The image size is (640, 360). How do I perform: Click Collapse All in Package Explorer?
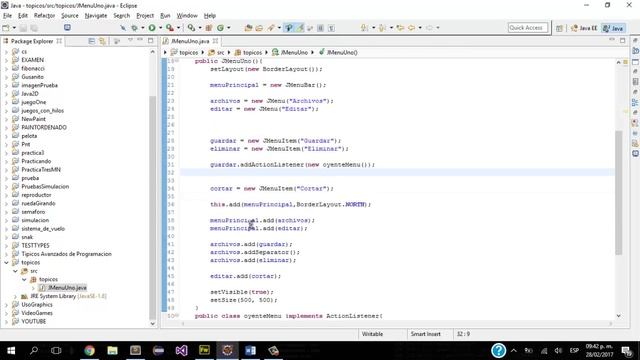pos(91,41)
